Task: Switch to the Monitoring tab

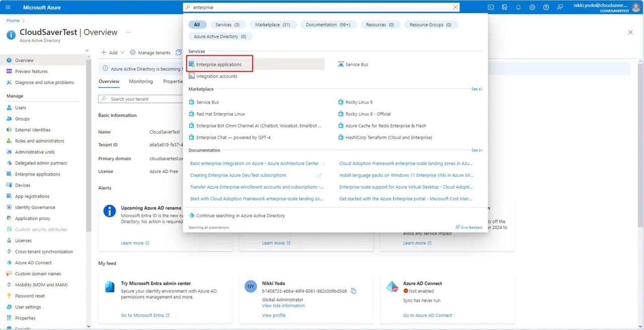Action: tap(140, 81)
